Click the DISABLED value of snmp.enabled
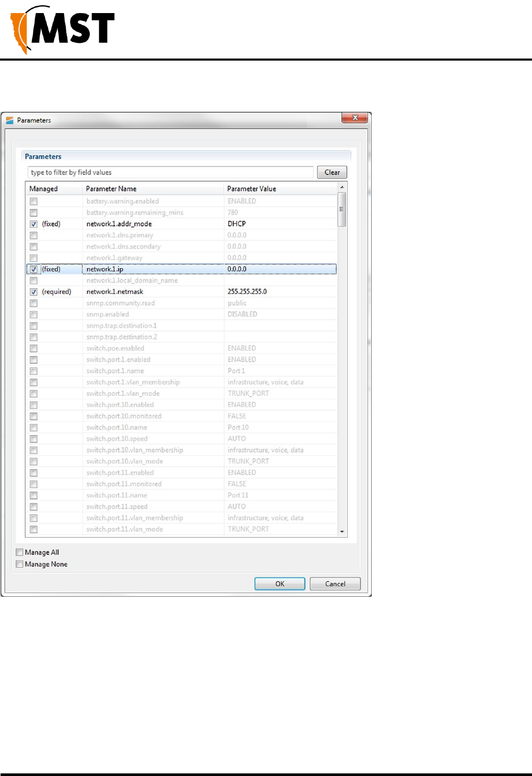532x776 pixels. (x=242, y=314)
